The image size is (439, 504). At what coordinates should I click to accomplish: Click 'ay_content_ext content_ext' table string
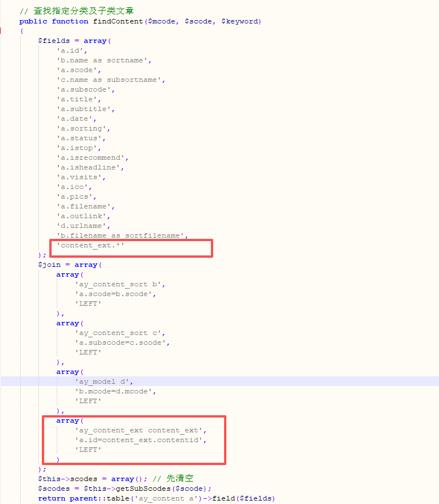140,430
